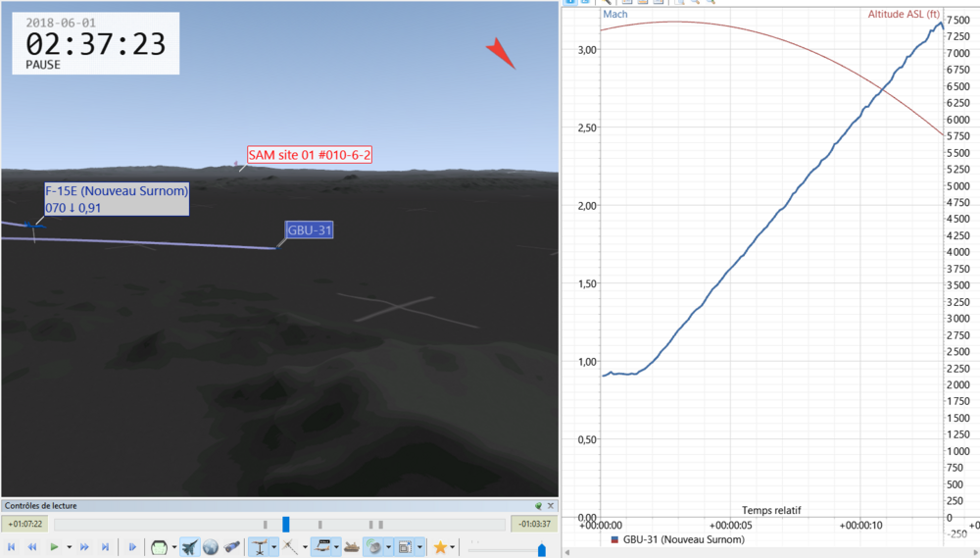Click the timeline bar track
Screen dimensions: 980x558
pyautogui.click(x=279, y=525)
